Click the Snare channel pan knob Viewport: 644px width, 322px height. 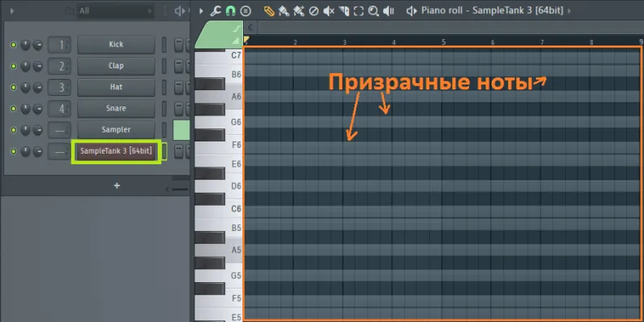[x=25, y=109]
